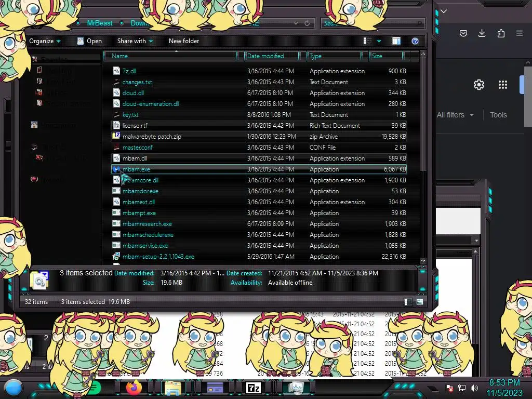
Task: Sort by Date modified column header
Action: pyautogui.click(x=271, y=56)
